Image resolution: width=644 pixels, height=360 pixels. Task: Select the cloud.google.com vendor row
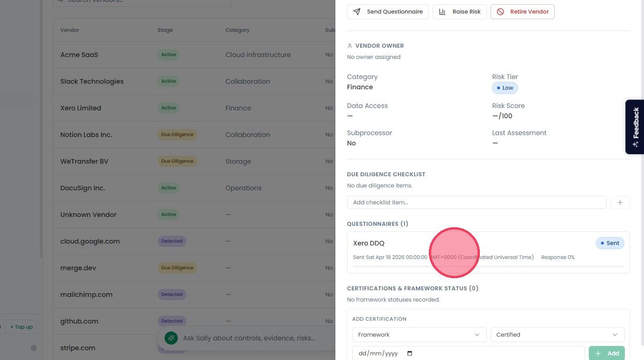(194, 241)
